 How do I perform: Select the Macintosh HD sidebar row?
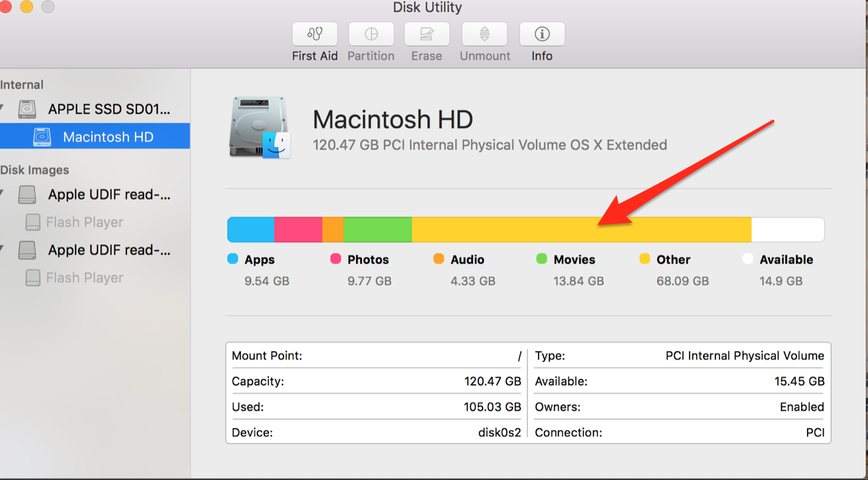(x=95, y=137)
